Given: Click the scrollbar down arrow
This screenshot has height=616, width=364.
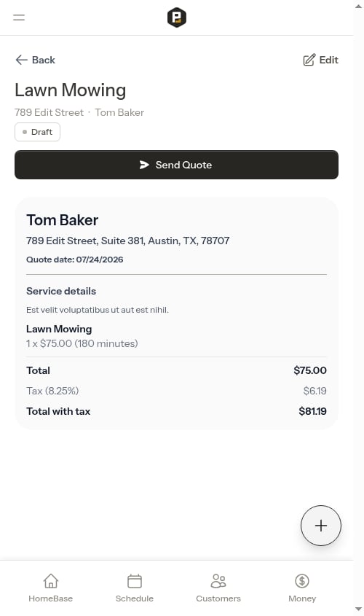Looking at the screenshot, I should (x=358, y=609).
